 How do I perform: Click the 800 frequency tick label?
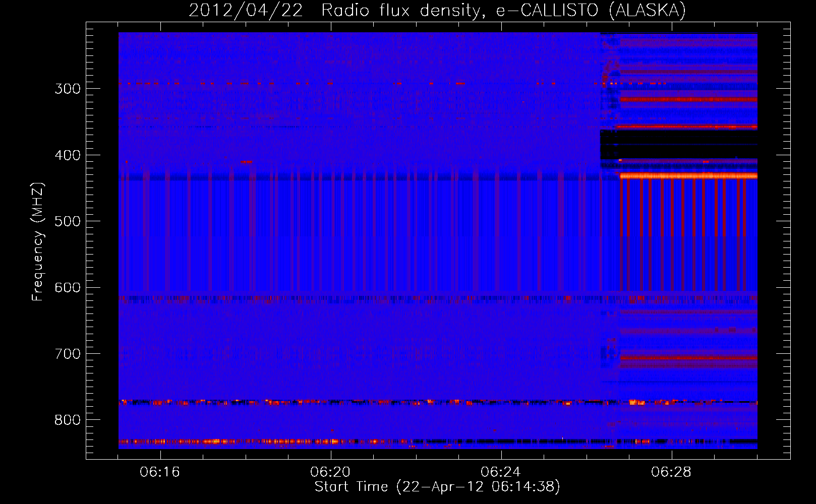(x=68, y=420)
